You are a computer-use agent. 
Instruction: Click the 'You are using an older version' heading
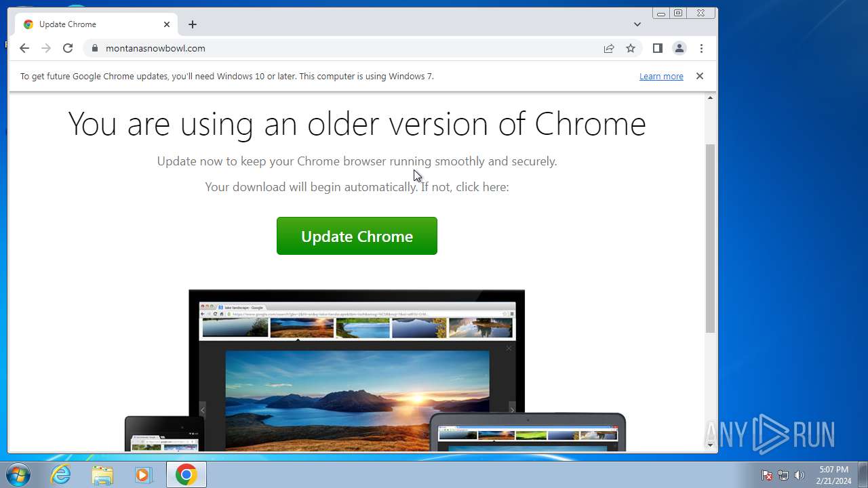[357, 124]
